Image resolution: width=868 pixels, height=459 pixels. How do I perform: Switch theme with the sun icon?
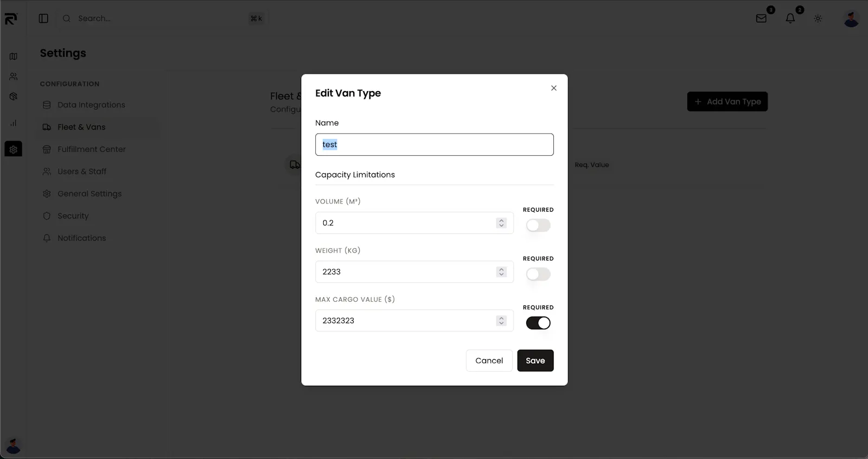pos(818,18)
